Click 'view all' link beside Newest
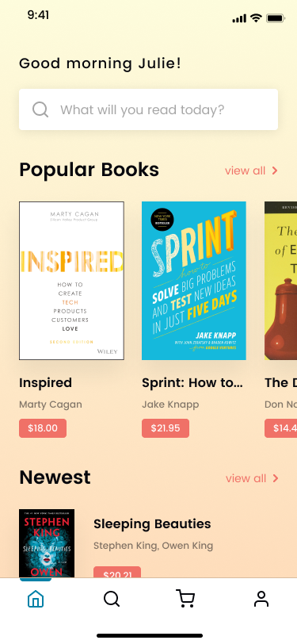The width and height of the screenshot is (297, 644). point(246,478)
